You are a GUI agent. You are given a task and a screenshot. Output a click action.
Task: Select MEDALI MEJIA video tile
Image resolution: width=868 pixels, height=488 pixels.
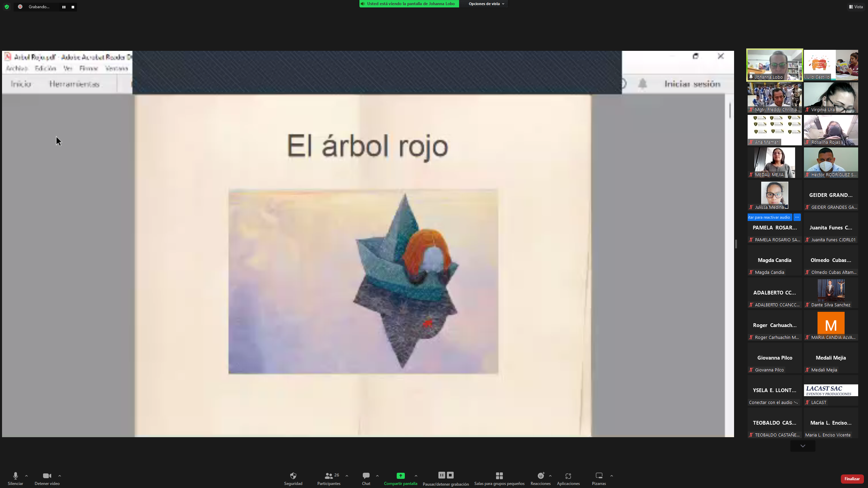(774, 163)
